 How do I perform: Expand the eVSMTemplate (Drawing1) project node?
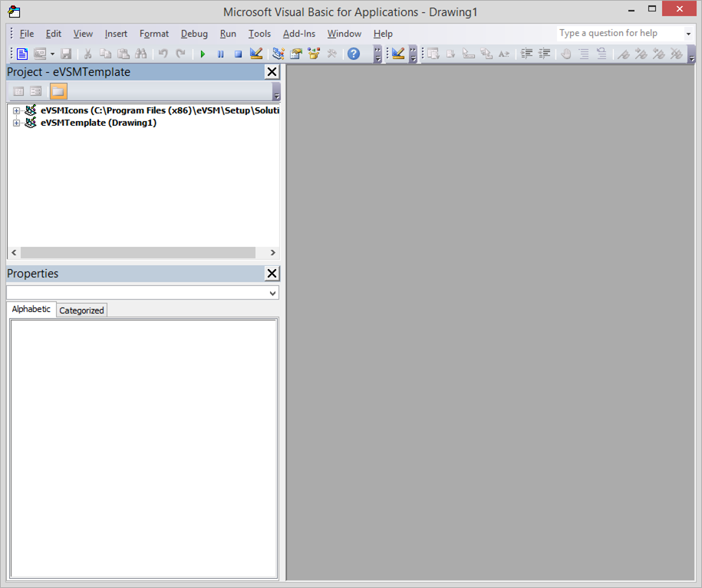pyautogui.click(x=16, y=123)
